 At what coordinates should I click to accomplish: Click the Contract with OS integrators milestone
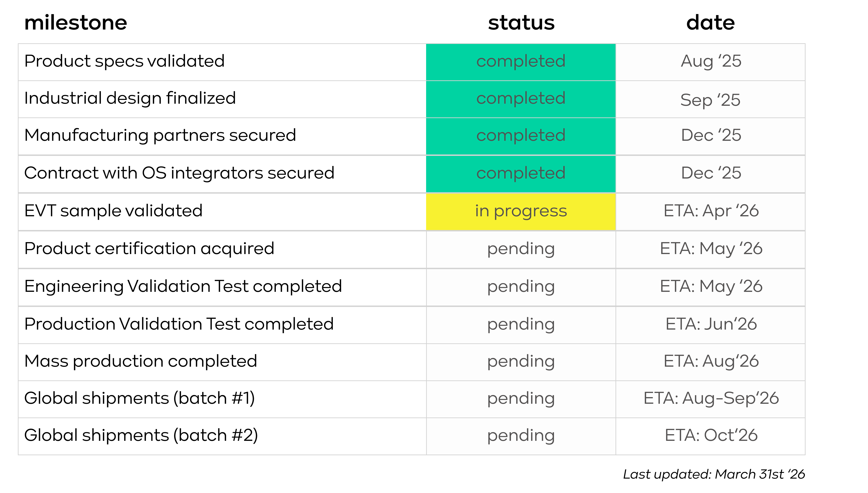click(x=179, y=173)
